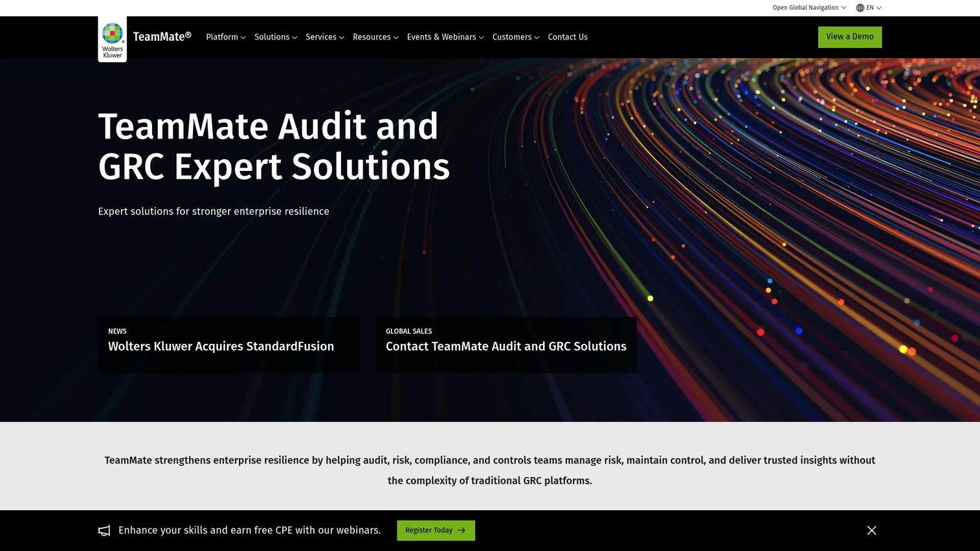
Task: Click the Wolters Kluwer logo
Action: 112,39
